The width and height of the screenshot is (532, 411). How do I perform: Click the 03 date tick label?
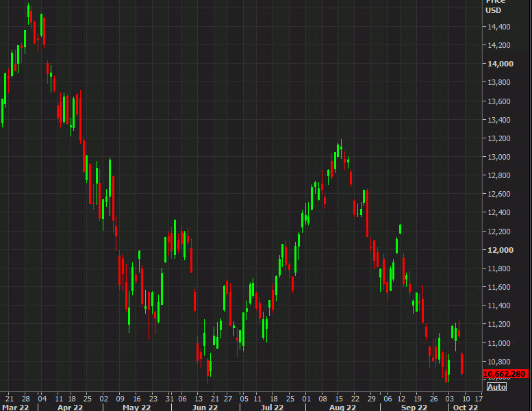450,399
